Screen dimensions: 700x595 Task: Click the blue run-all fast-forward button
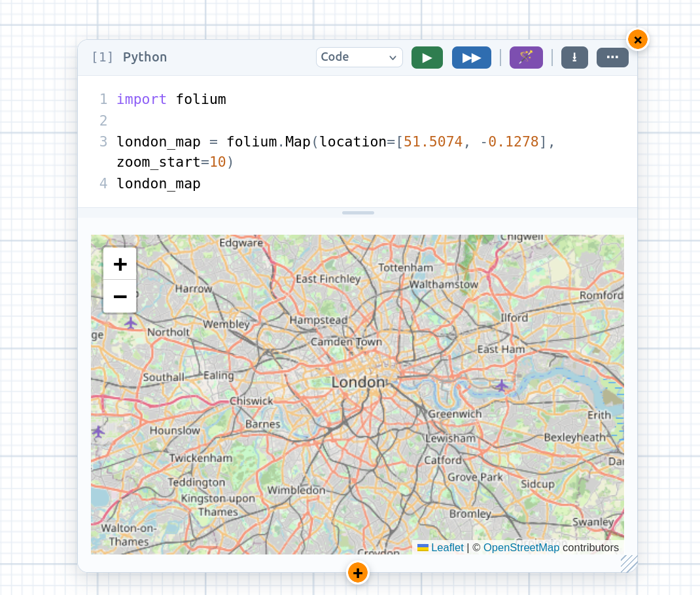(x=472, y=58)
